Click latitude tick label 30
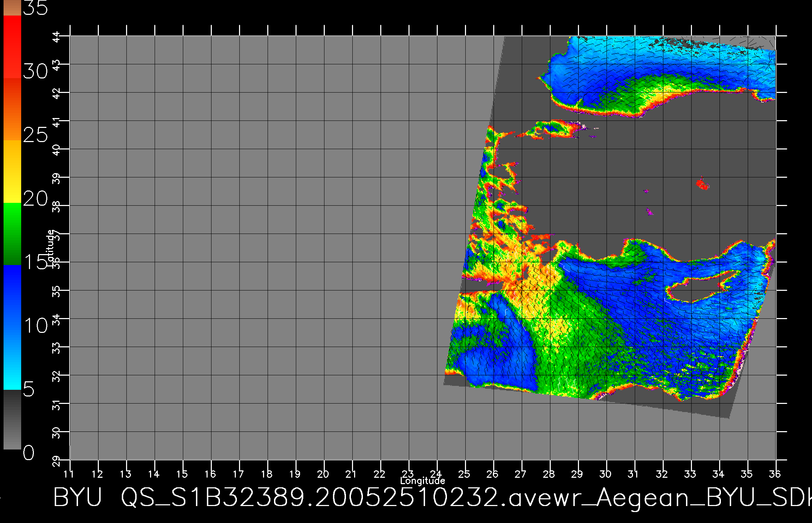This screenshot has height=523, width=812. 56,433
